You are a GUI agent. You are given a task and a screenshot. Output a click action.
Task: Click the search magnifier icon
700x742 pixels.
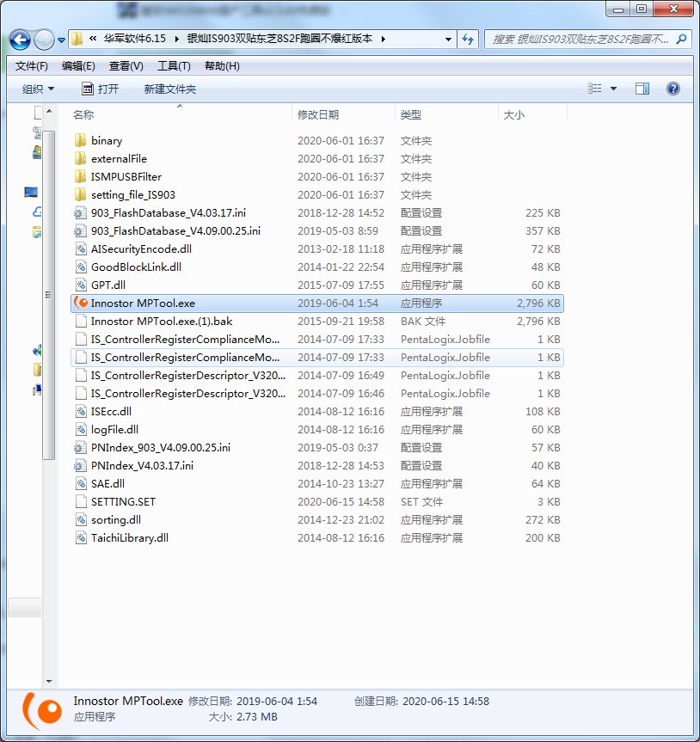[682, 39]
